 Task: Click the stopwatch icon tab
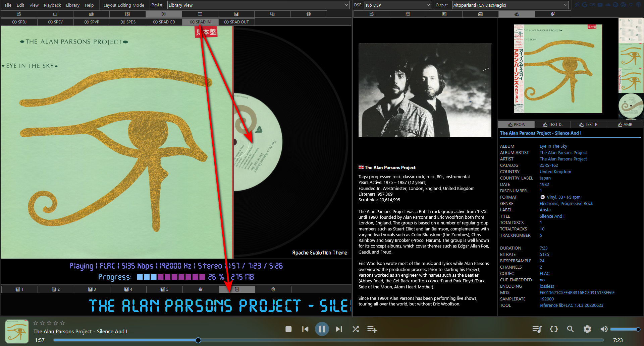point(273,289)
